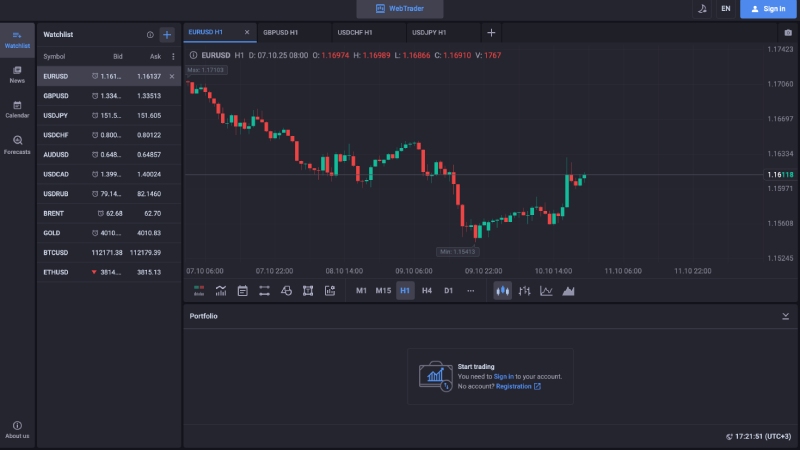Switch chart to candlestick style
Screen dimensions: 800x450
(x=502, y=291)
